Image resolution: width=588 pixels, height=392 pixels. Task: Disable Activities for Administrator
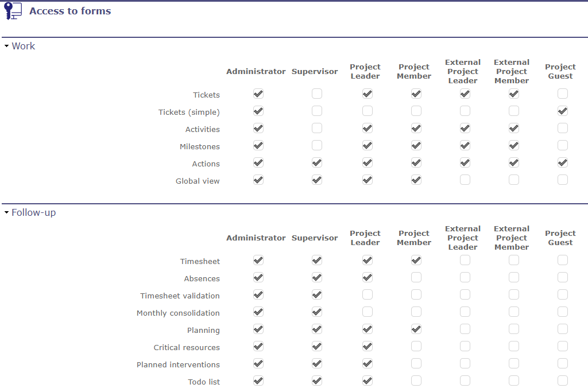258,128
